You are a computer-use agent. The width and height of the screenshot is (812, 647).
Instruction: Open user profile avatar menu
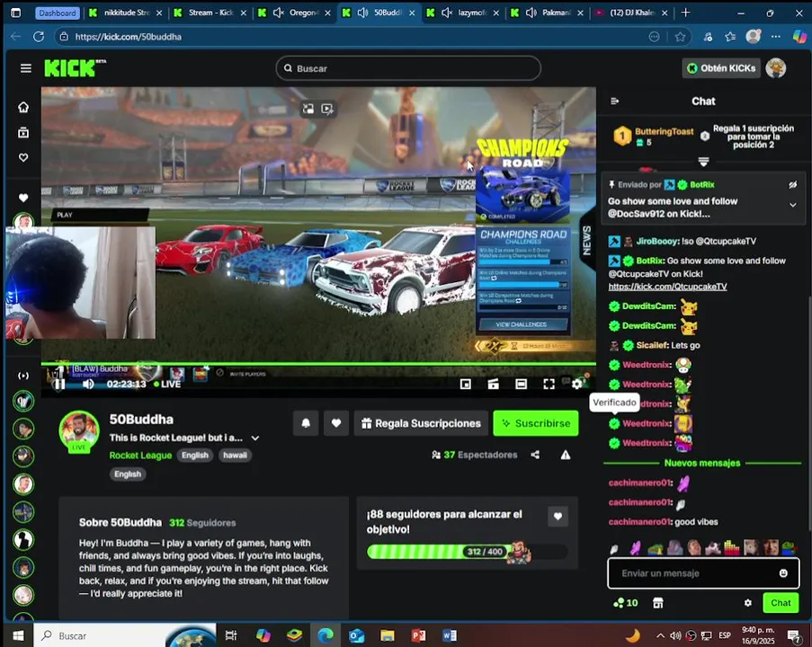tap(776, 67)
